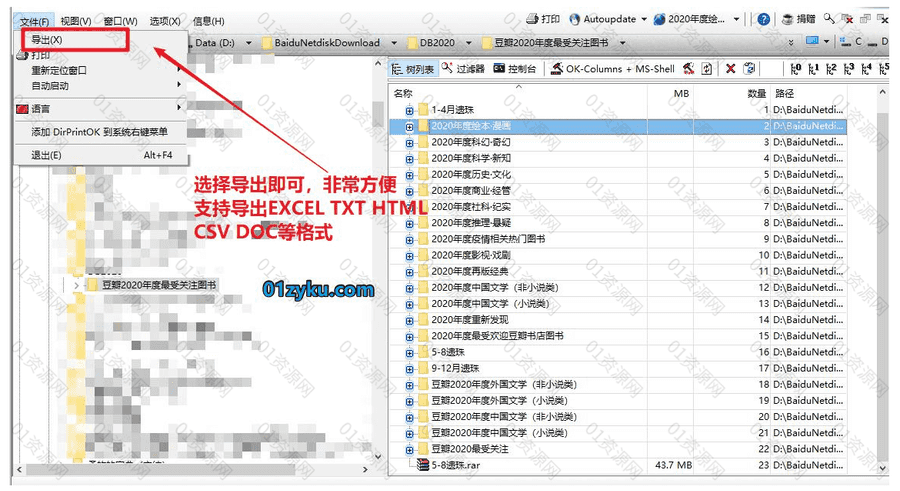Open the 信息(H) menu
Screen dimensions: 900x491
[x=208, y=21]
